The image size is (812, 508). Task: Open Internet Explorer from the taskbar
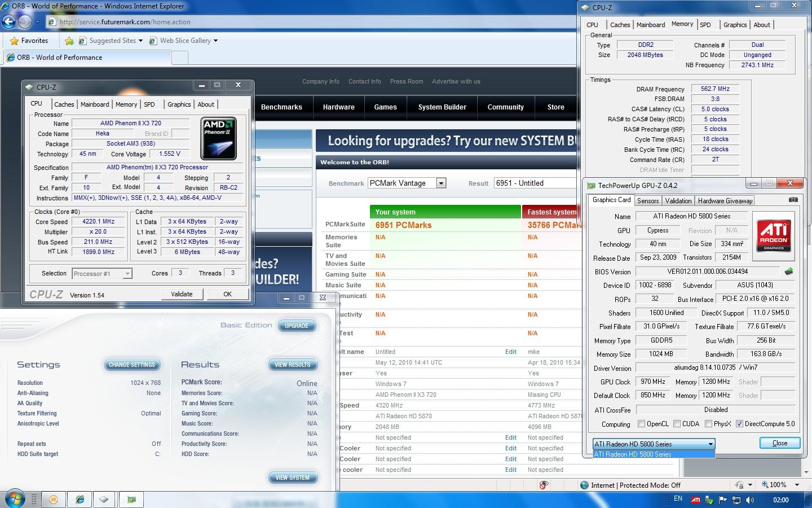pyautogui.click(x=80, y=500)
